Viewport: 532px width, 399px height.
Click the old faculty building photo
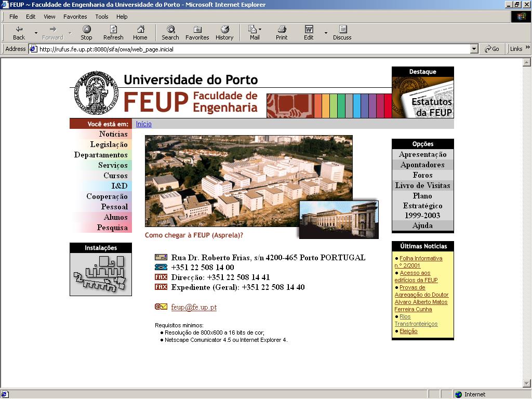[339, 220]
